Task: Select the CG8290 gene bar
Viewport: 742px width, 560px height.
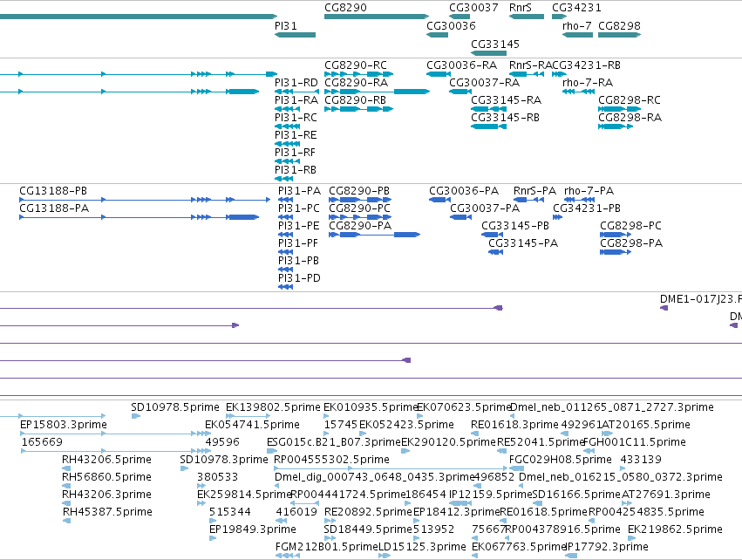Action: tap(376, 17)
